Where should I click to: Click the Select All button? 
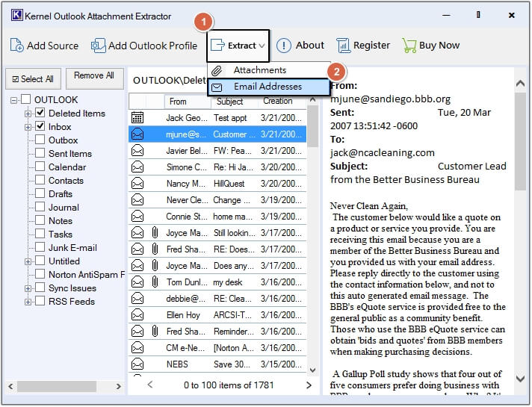click(33, 79)
